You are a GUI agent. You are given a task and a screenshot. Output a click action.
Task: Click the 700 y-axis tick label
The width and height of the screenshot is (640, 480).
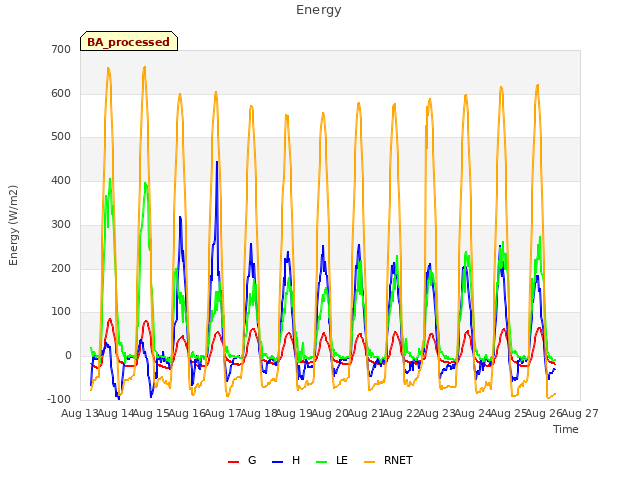tap(61, 50)
